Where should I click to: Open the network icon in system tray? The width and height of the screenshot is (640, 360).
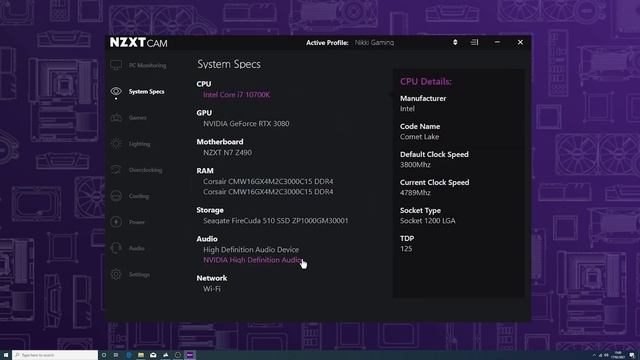pos(600,356)
